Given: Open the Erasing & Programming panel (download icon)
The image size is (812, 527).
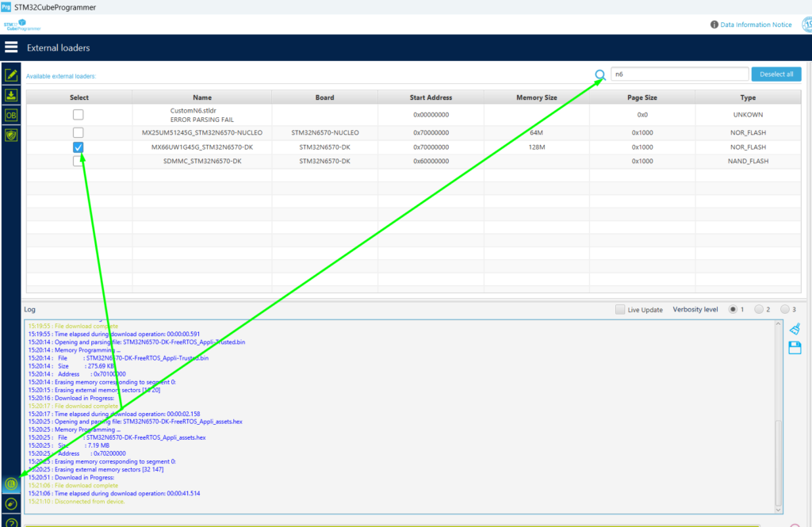Looking at the screenshot, I should [11, 95].
